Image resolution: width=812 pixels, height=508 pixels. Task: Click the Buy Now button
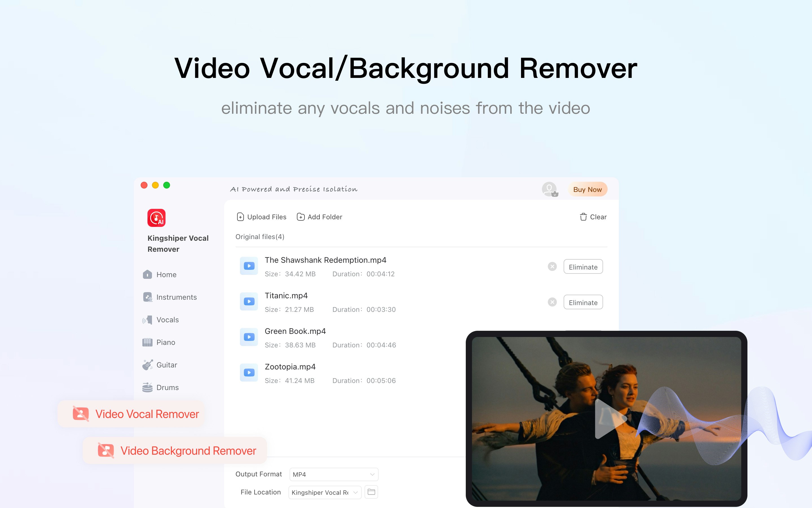588,189
